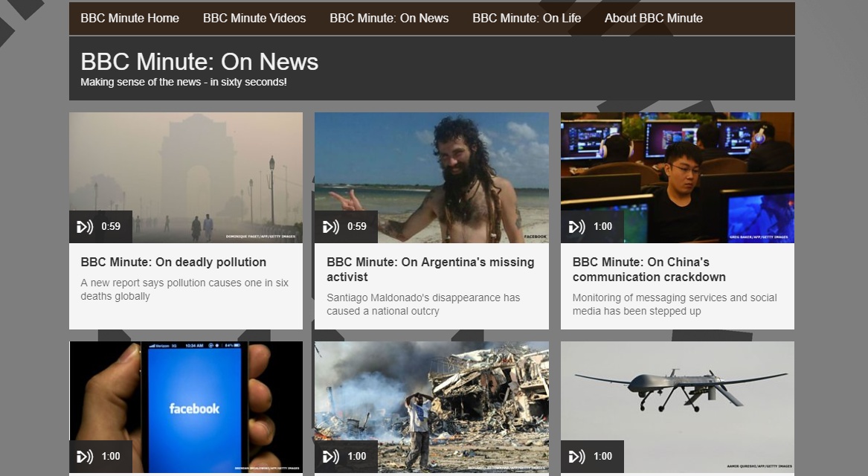Click the 1:00 duration on facebook card
The width and height of the screenshot is (868, 476).
[x=111, y=457]
